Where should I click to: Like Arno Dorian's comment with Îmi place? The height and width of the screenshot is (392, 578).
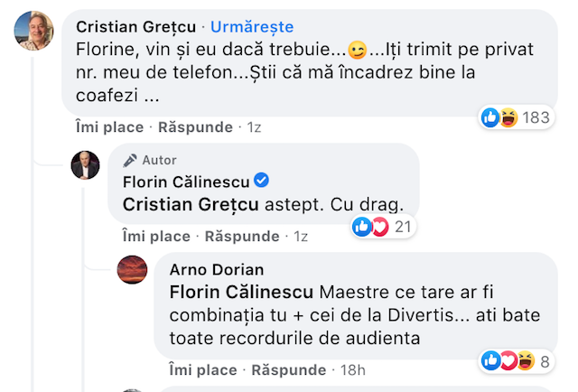pyautogui.click(x=203, y=370)
